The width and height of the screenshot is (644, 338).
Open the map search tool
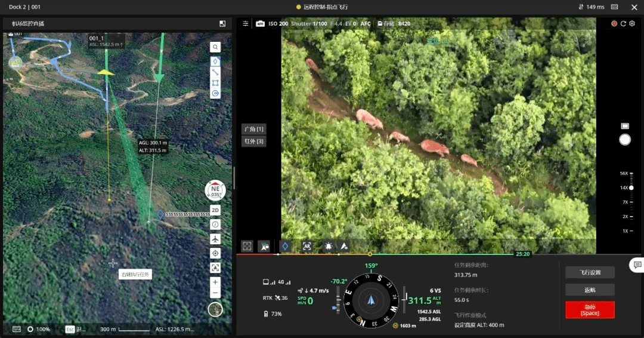tap(215, 47)
